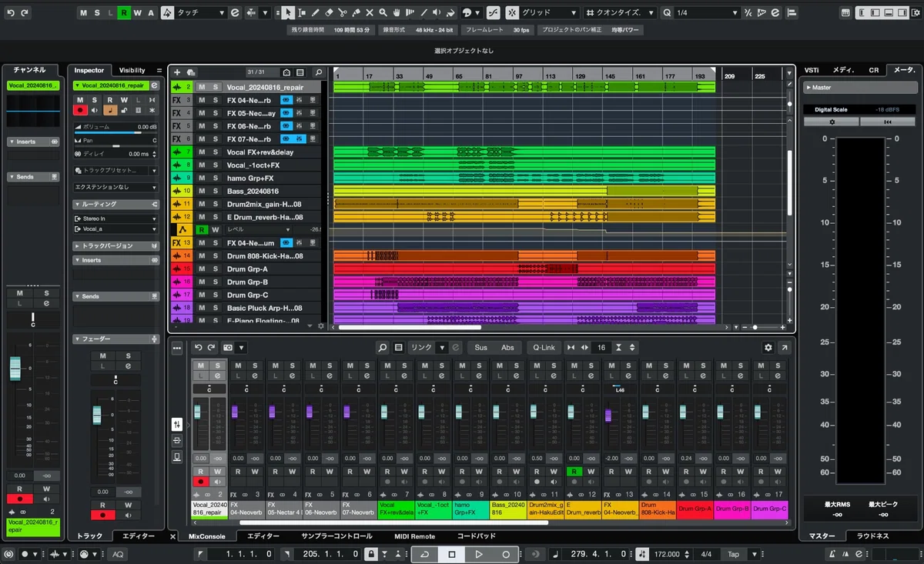
Task: Expand the トラックバージョン section
Action: pos(115,245)
